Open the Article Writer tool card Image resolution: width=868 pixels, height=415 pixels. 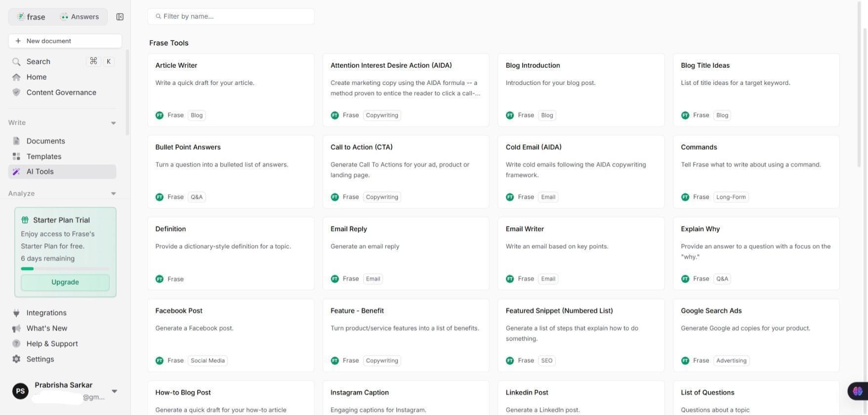pos(231,90)
